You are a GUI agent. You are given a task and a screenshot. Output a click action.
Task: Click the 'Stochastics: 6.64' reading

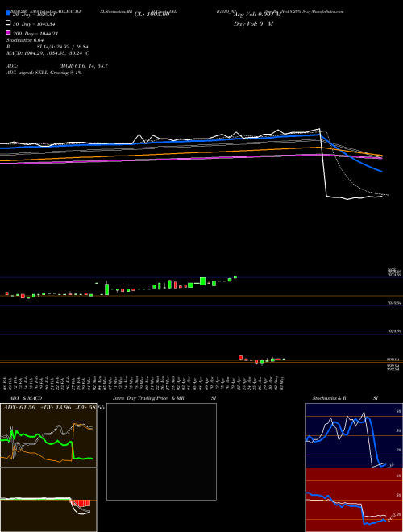pos(25,40)
